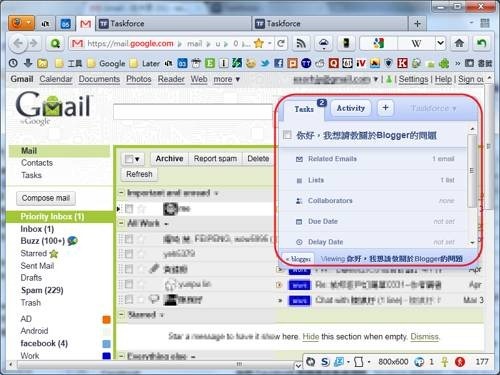Open the RSS feed icon
This screenshot has height=375, width=500.
(x=301, y=43)
